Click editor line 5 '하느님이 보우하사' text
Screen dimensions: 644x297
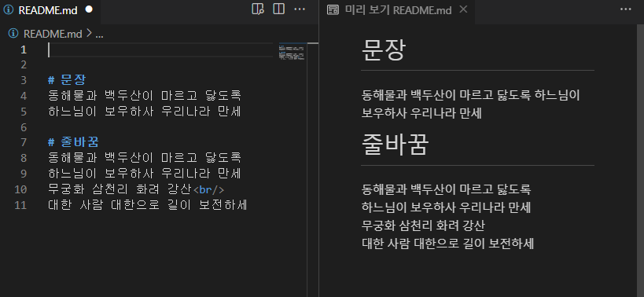pos(100,111)
